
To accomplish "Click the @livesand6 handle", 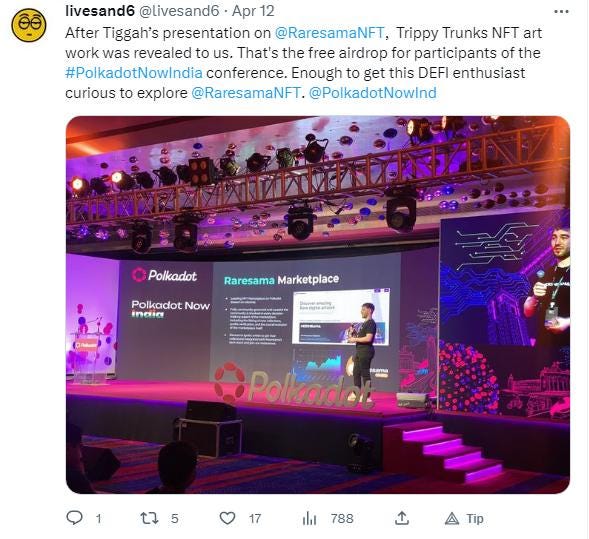I will tap(179, 11).
